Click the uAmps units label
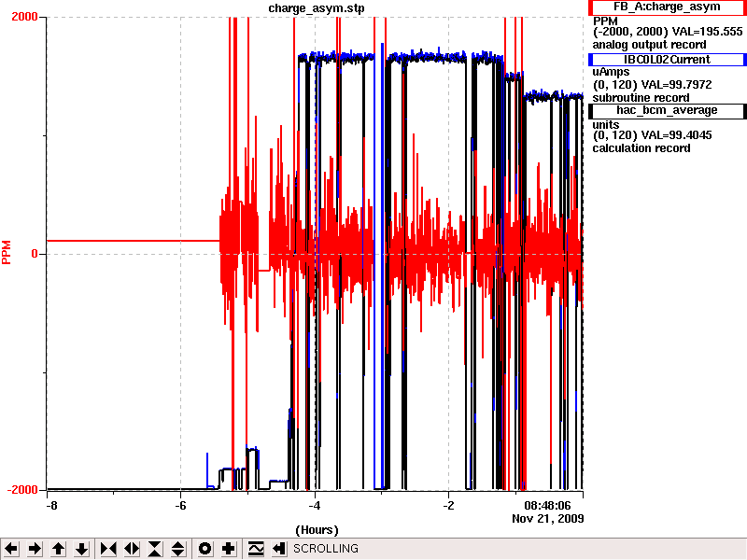This screenshot has width=747, height=560. pos(611,72)
